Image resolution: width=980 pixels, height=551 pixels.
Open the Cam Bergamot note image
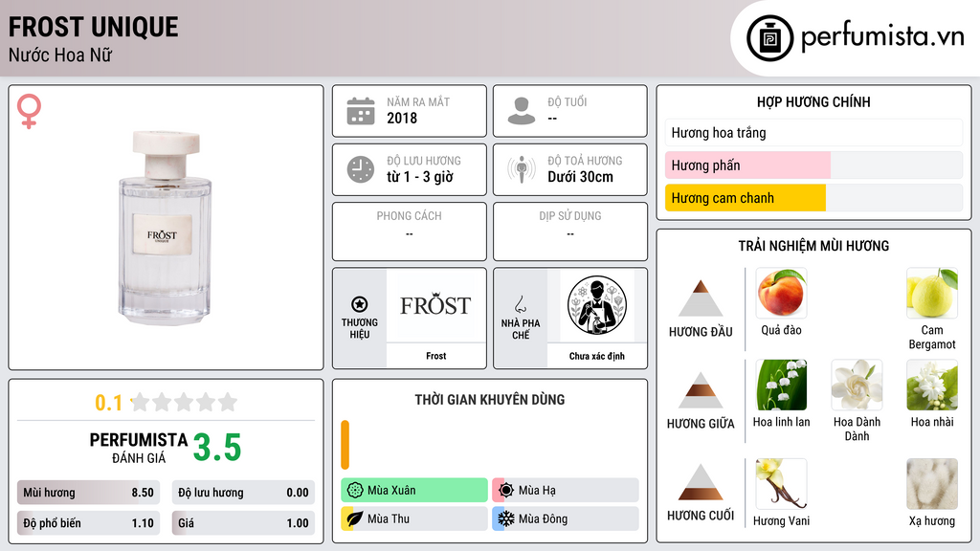pos(932,293)
